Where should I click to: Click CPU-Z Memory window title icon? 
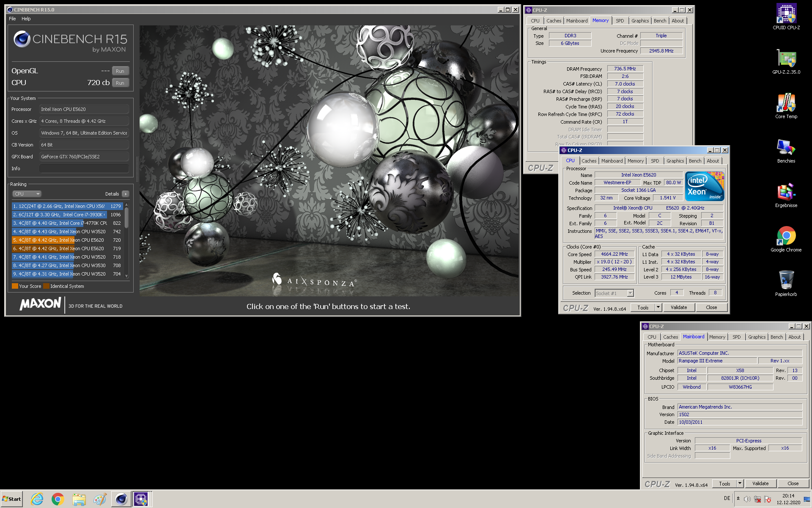point(529,10)
